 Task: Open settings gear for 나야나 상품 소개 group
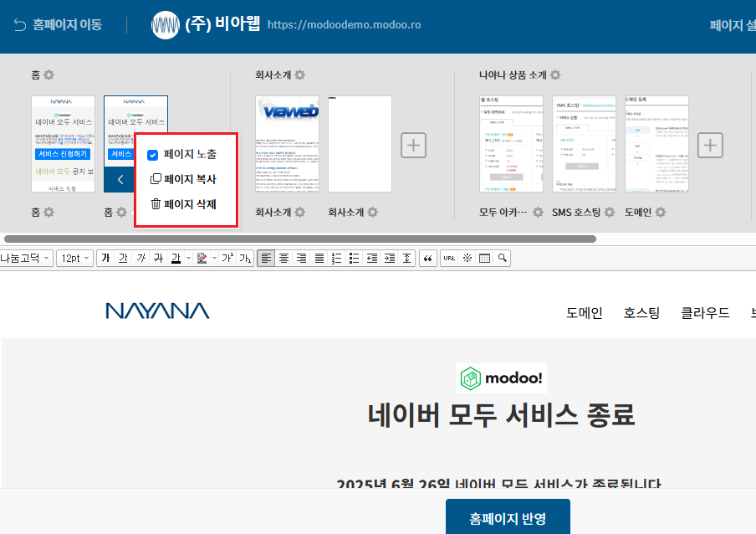pyautogui.click(x=555, y=74)
